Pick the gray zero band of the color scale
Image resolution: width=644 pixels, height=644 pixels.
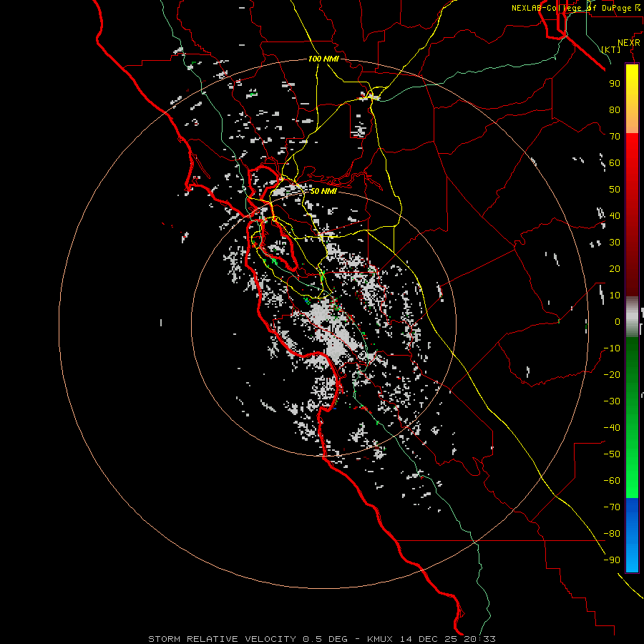(x=632, y=317)
